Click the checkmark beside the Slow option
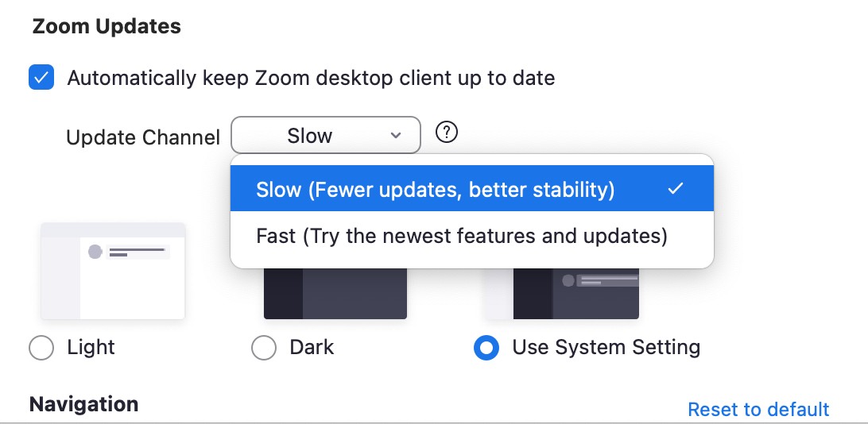The height and width of the screenshot is (424, 868). tap(676, 189)
